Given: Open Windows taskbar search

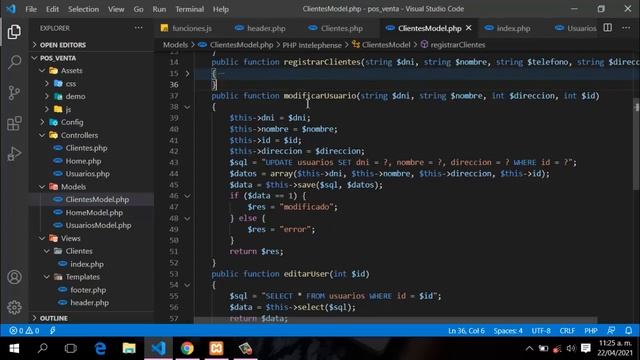Looking at the screenshot, I should [42, 348].
